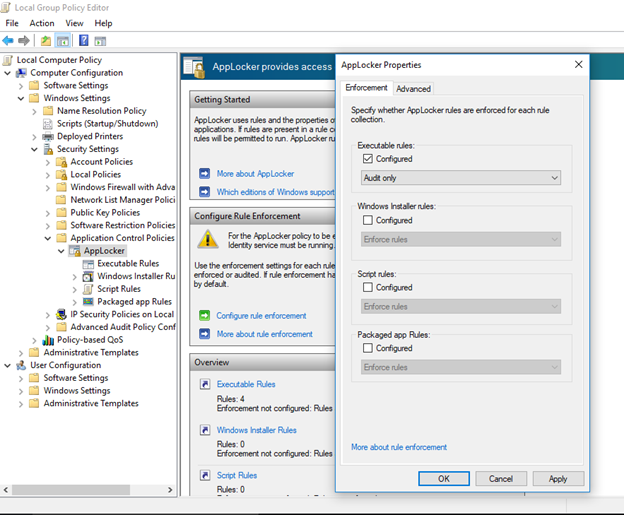This screenshot has height=515, width=624.
Task: Click the Forward arrow toolbar icon
Action: pyautogui.click(x=24, y=41)
